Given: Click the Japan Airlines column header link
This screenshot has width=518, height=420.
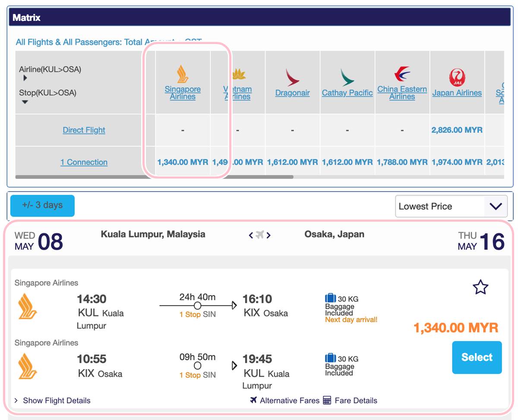Looking at the screenshot, I should (457, 93).
